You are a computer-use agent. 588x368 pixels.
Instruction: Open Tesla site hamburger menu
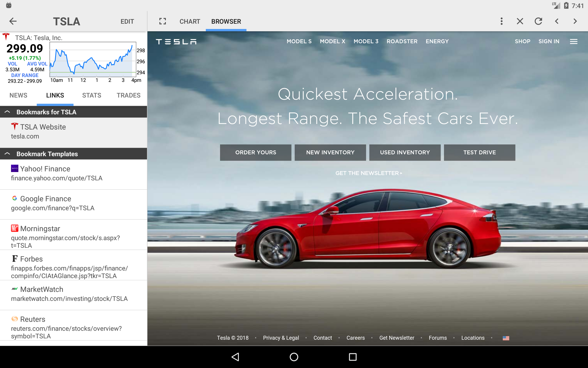574,42
